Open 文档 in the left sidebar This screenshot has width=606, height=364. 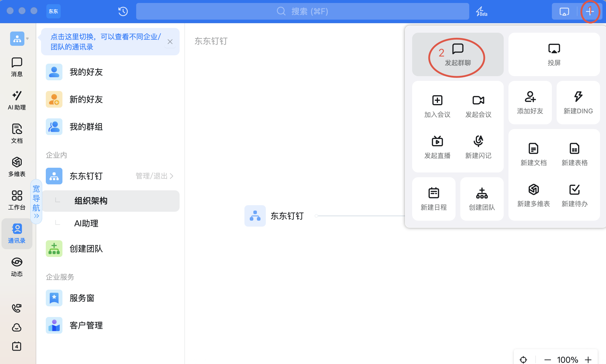(x=17, y=133)
